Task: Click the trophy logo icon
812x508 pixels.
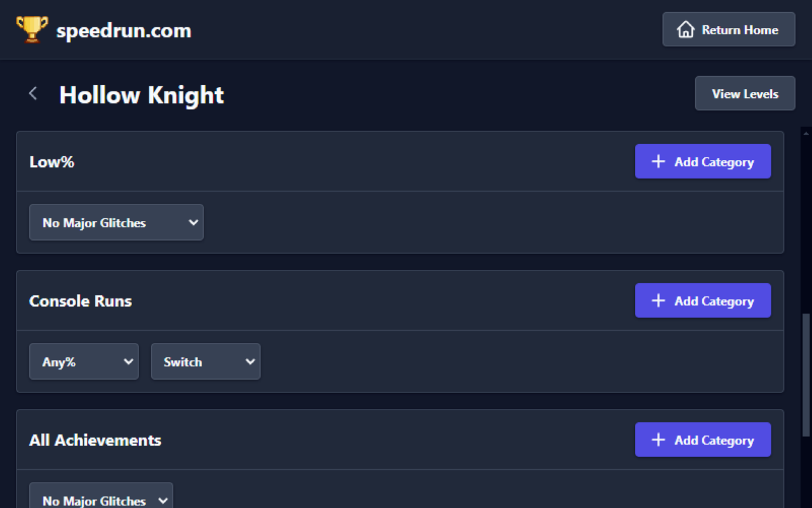Action: tap(32, 30)
